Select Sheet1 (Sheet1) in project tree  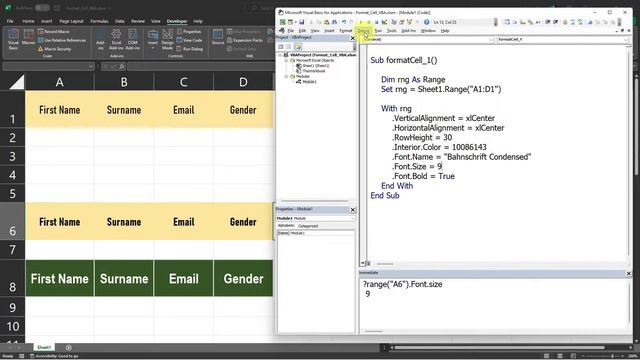tap(313, 66)
